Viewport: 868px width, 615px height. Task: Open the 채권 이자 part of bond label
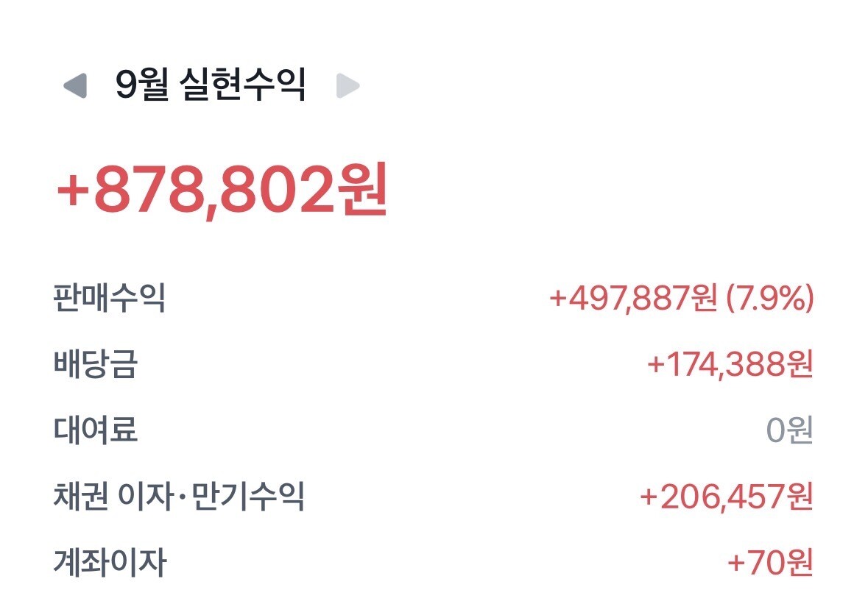point(110,497)
